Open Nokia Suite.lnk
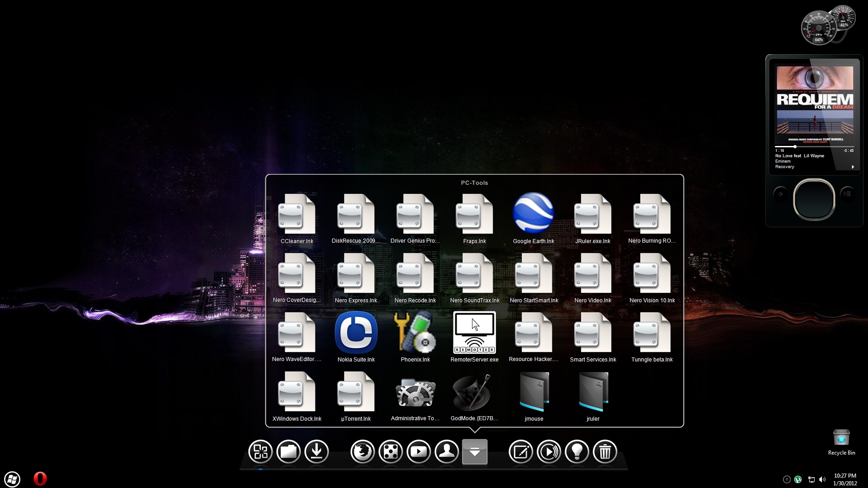 356,337
